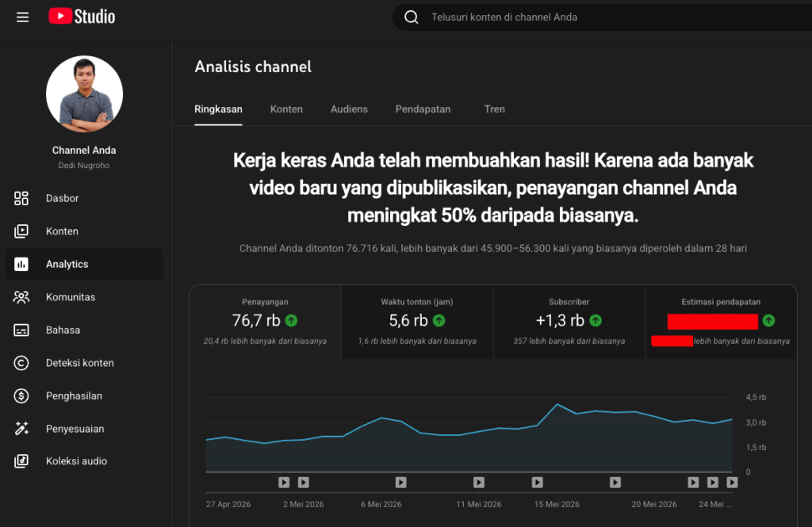Image resolution: width=812 pixels, height=527 pixels.
Task: Click the last video marker on timeline
Action: 732,483
